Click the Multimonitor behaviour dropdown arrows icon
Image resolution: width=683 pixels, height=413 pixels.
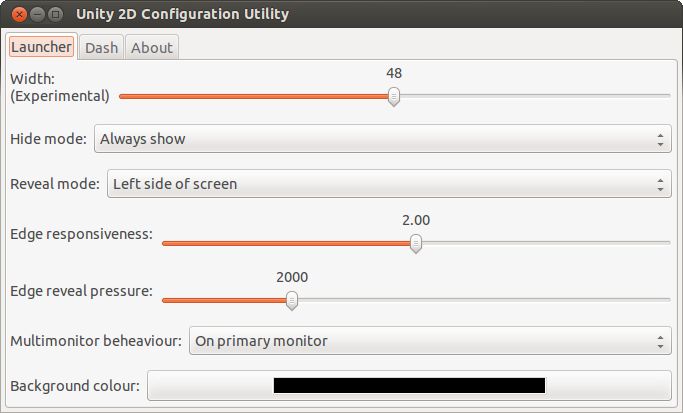[661, 341]
